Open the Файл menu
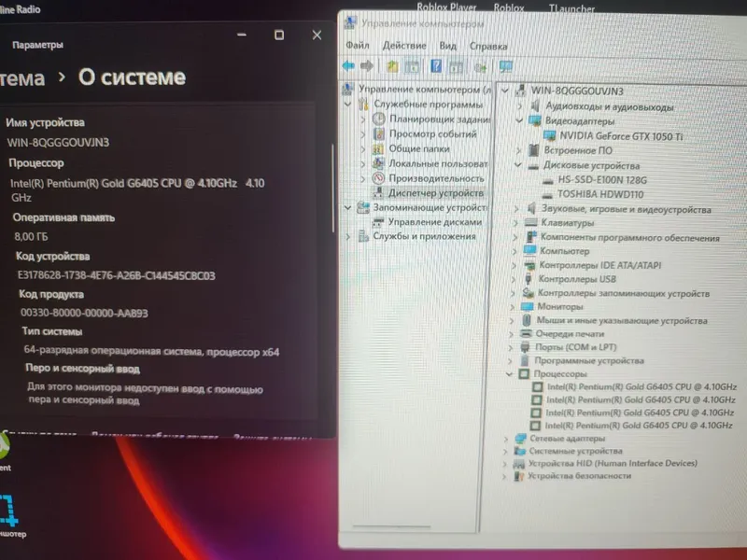747x560 pixels. pos(358,45)
